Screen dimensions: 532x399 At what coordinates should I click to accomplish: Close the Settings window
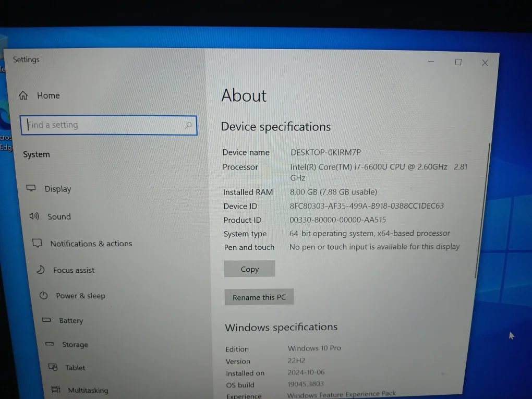point(485,62)
